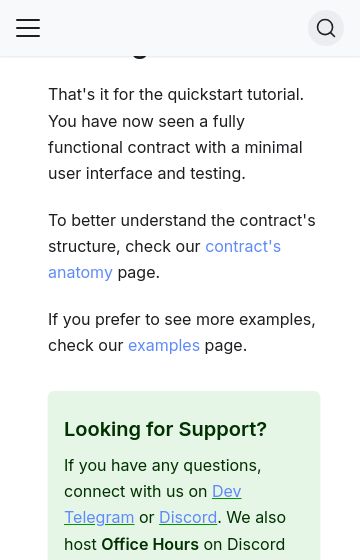This screenshot has height=560, width=360.
Task: Open the hamburger navigation menu
Action: 28,28
